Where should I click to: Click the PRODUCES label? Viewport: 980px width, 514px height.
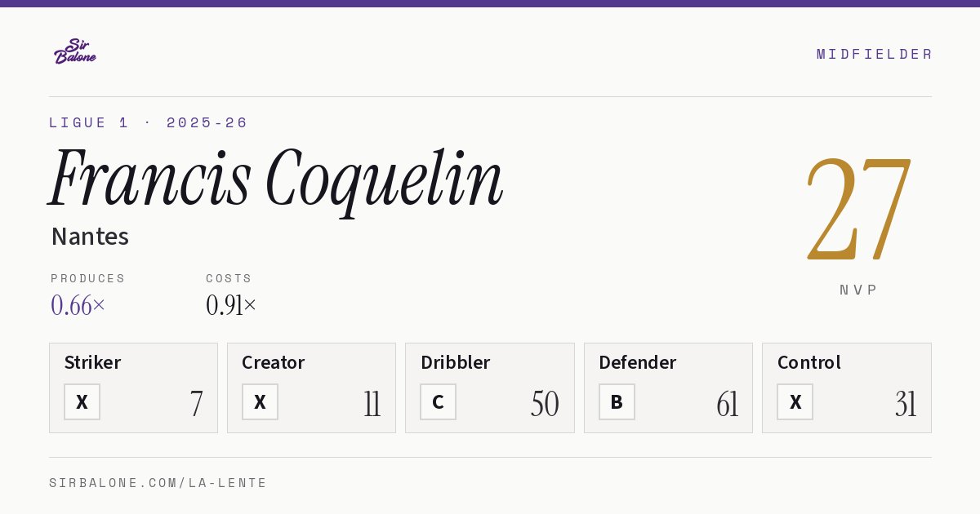pos(88,278)
